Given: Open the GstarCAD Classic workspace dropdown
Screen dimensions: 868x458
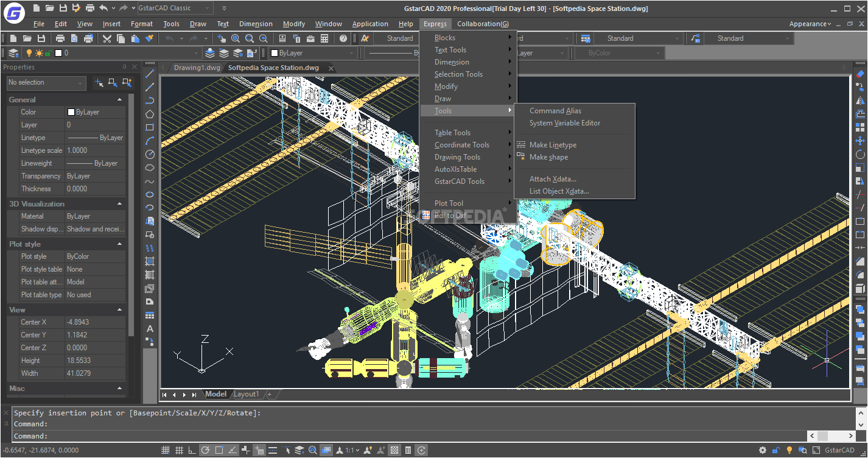Looking at the screenshot, I should 174,8.
